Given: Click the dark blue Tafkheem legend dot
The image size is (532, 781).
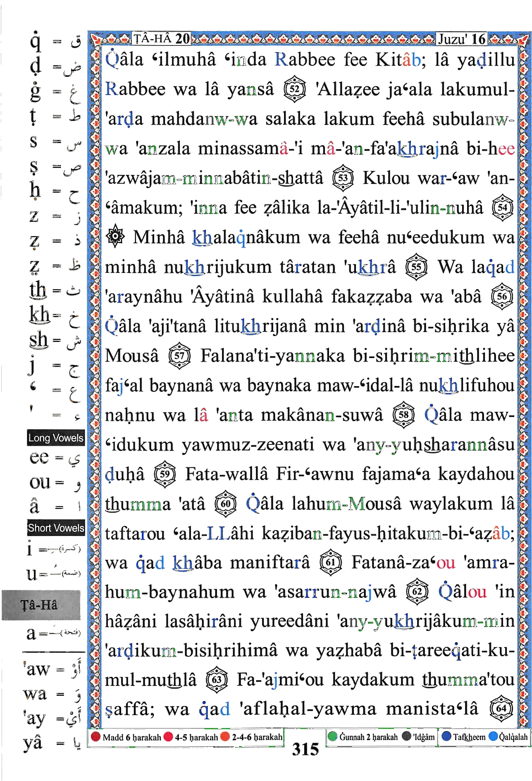Looking at the screenshot, I should (x=446, y=736).
